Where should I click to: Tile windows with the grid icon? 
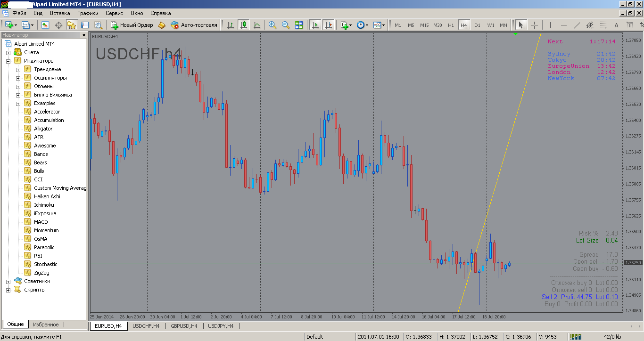tap(299, 25)
